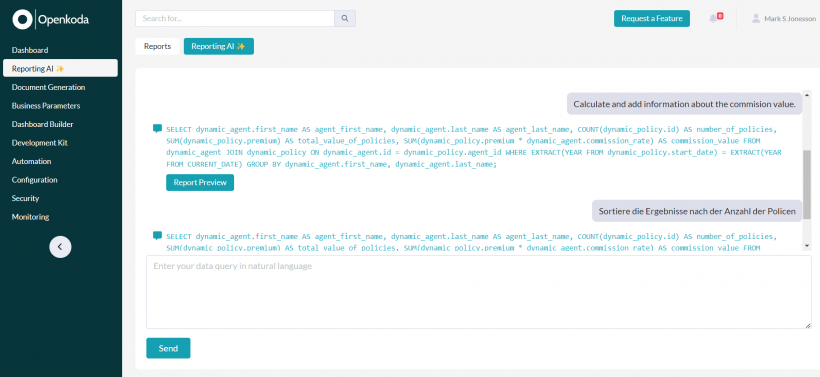Click message 'Sortiere die Ergebnisse nach der Anzahl der Policen'
Viewport: 820px width, 377px height.
click(x=697, y=211)
